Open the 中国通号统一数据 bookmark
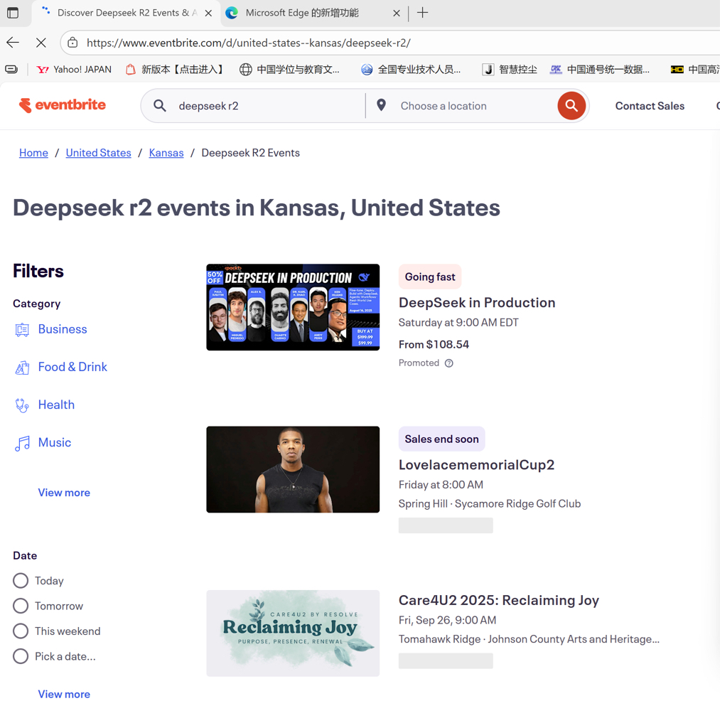The width and height of the screenshot is (720, 728). (x=600, y=69)
